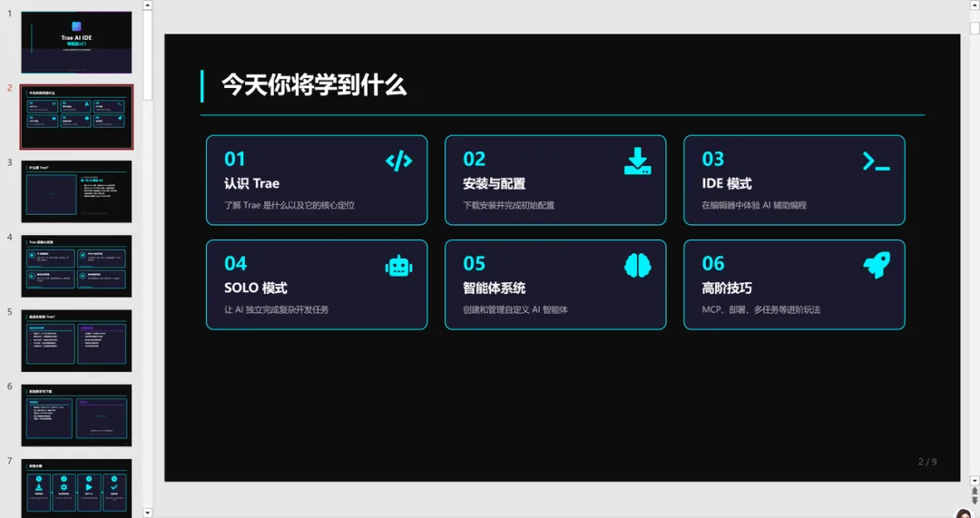The width and height of the screenshot is (980, 518).
Task: Click the robot icon on card 04
Action: 398,266
